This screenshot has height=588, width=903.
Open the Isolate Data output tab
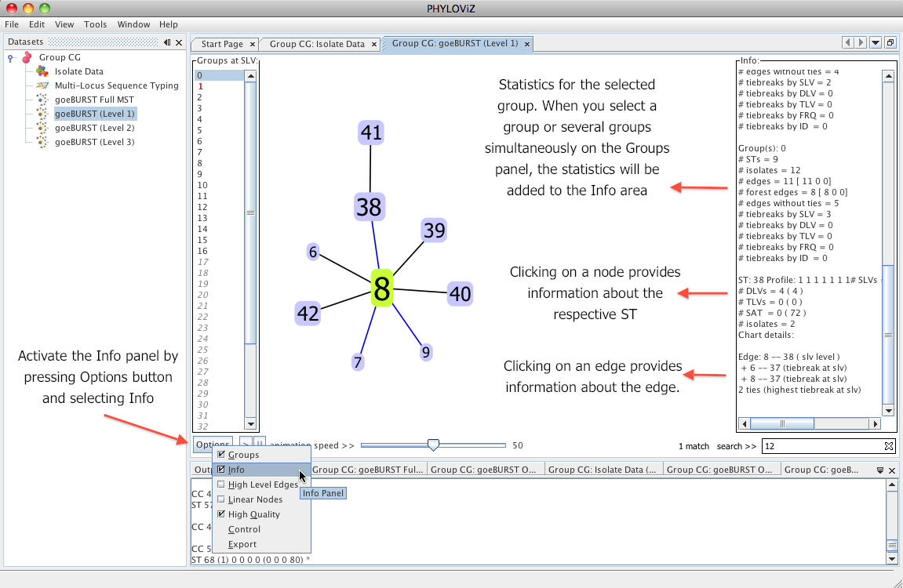point(602,470)
